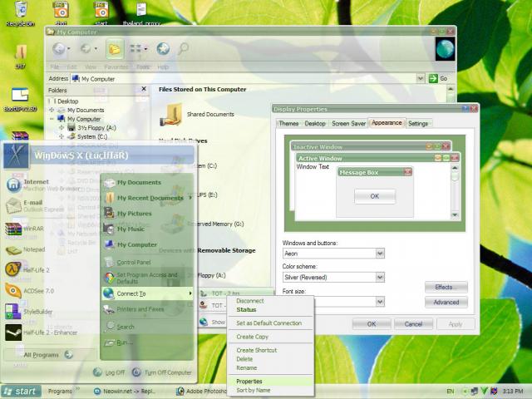Open Adobe Photoshop taskbar item
The image size is (532, 399).
pyautogui.click(x=201, y=392)
